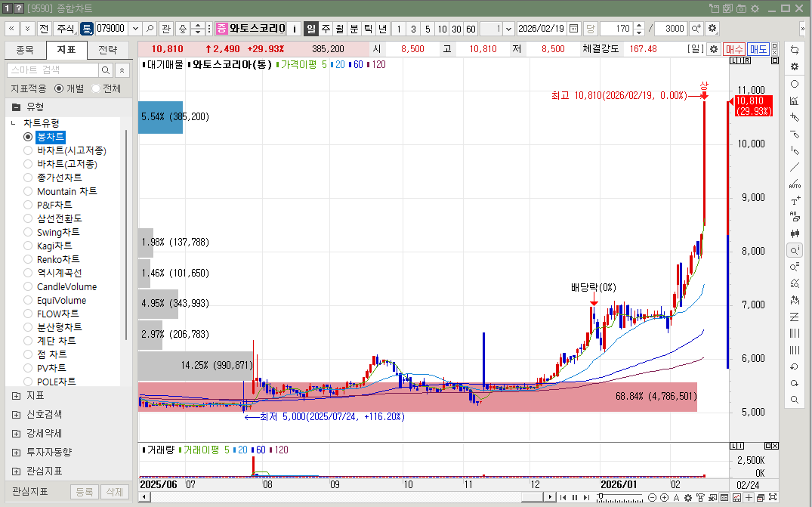Select minute (분) chart period
This screenshot has width=812, height=507.
354,29
